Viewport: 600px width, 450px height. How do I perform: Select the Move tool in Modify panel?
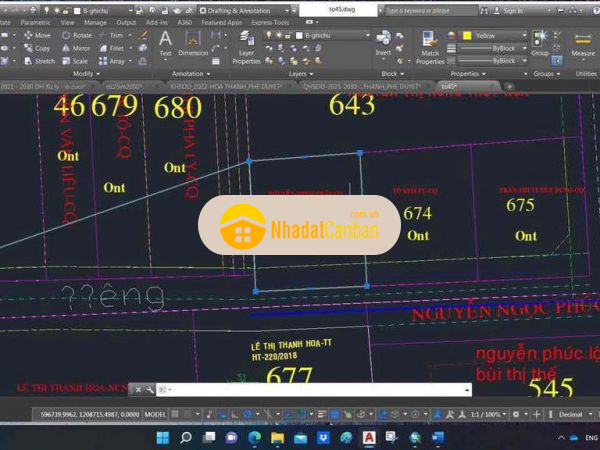point(35,35)
